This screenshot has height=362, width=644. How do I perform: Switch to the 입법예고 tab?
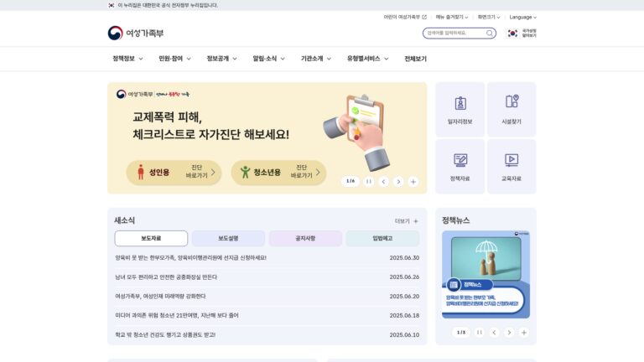point(382,239)
